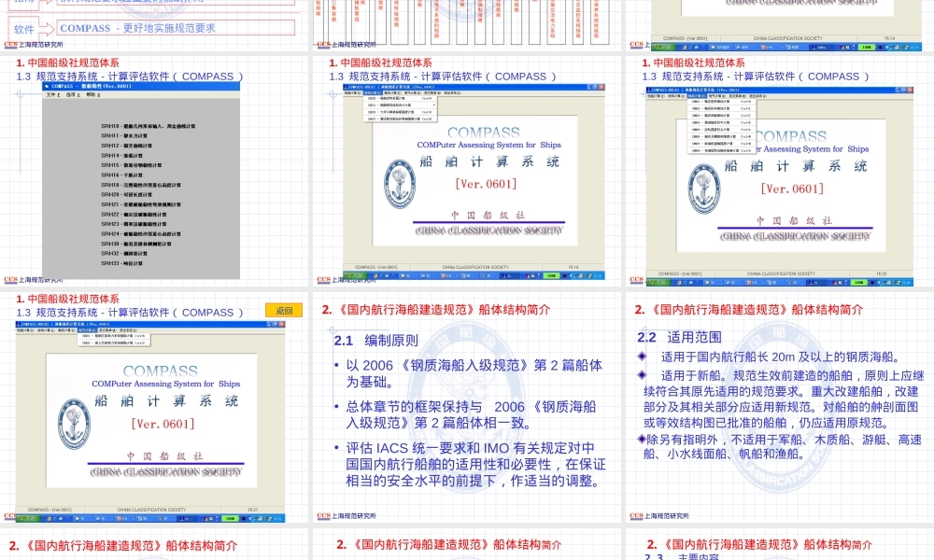This screenshot has width=934, height=560.
Task: Click the SRH20 可浸长度计算 row
Action: [126, 194]
